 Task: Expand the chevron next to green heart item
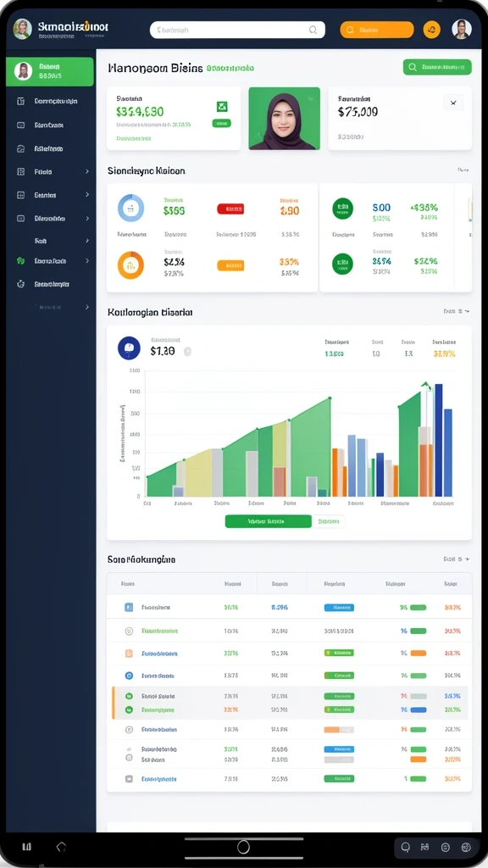pos(87,261)
